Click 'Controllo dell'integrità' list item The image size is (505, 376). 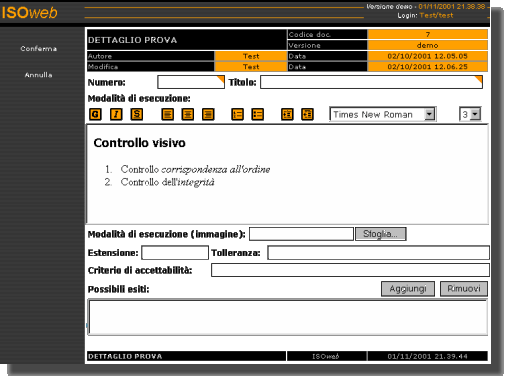(x=167, y=182)
